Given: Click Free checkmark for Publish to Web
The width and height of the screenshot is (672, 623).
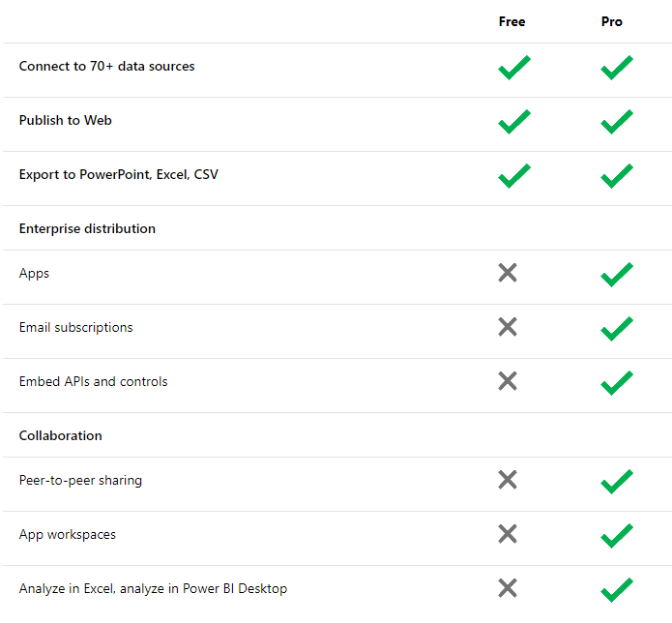Looking at the screenshot, I should pyautogui.click(x=513, y=122).
